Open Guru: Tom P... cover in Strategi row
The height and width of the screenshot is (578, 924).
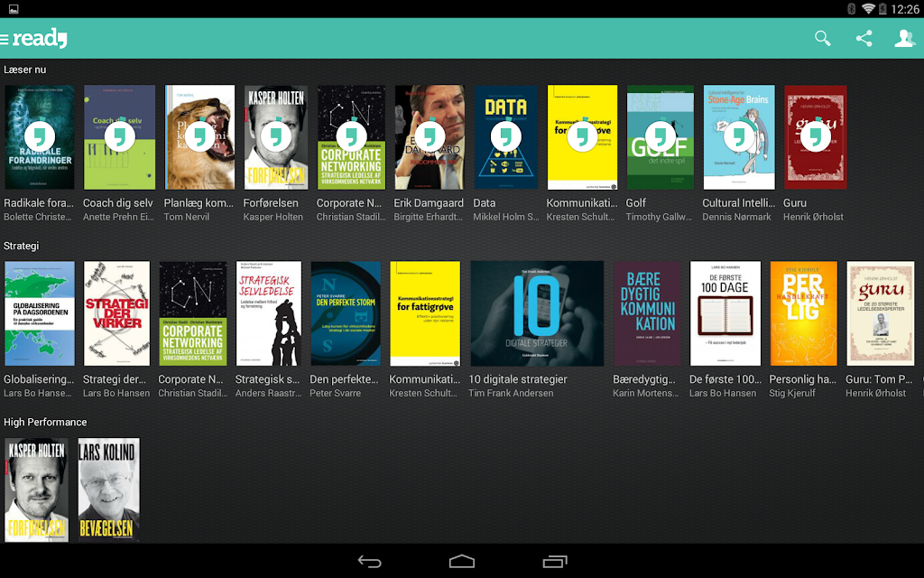pyautogui.click(x=881, y=313)
